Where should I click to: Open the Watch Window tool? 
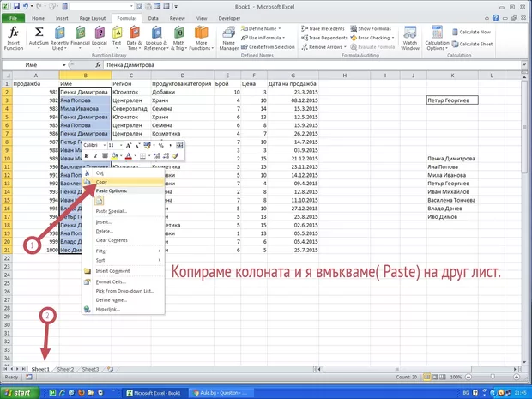tap(409, 38)
